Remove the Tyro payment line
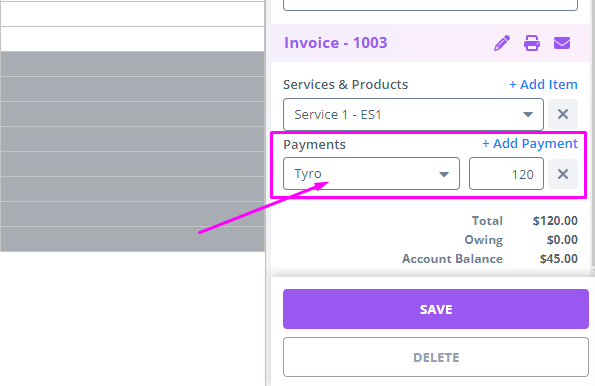The image size is (595, 386). click(x=563, y=174)
